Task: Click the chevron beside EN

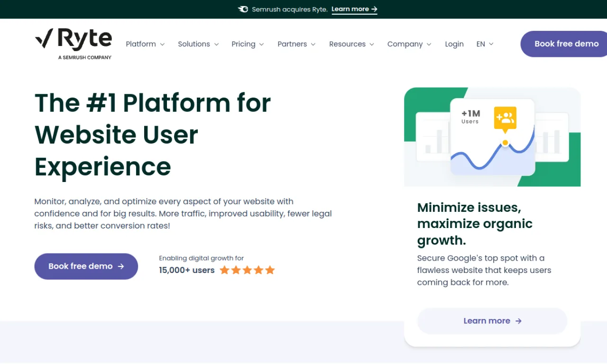Action: tap(491, 44)
